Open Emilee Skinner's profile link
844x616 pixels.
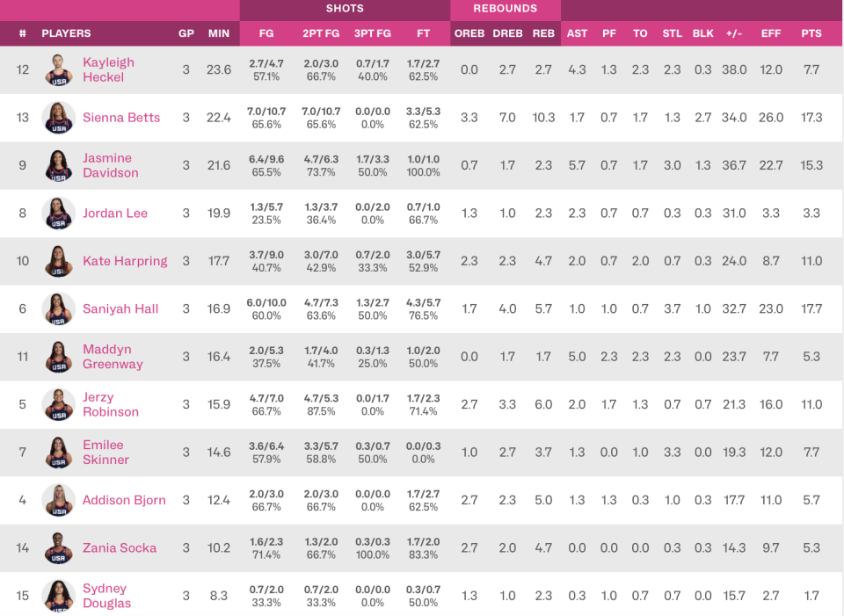pyautogui.click(x=105, y=453)
